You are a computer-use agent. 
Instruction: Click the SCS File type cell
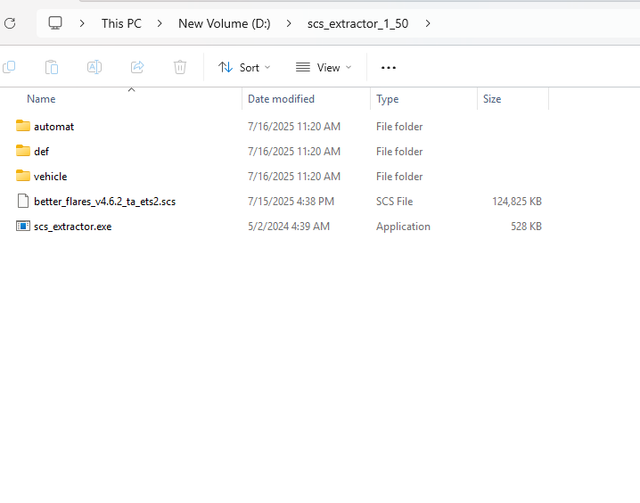point(394,201)
